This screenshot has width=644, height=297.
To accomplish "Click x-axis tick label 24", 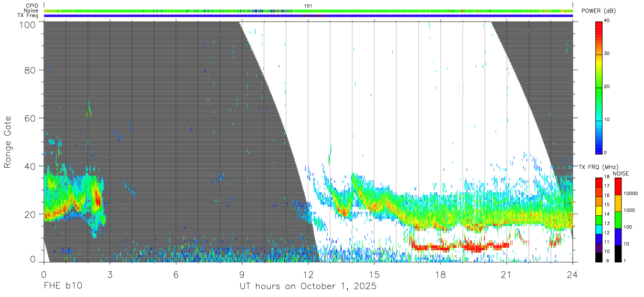I will tap(572, 274).
